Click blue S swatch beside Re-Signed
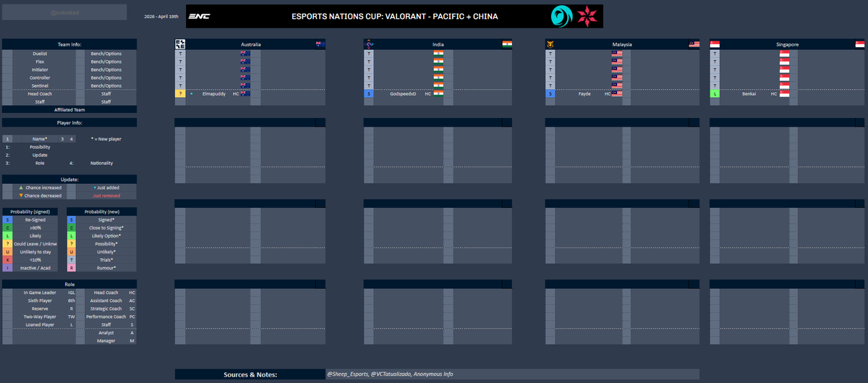This screenshot has width=868, height=383. coord(7,219)
